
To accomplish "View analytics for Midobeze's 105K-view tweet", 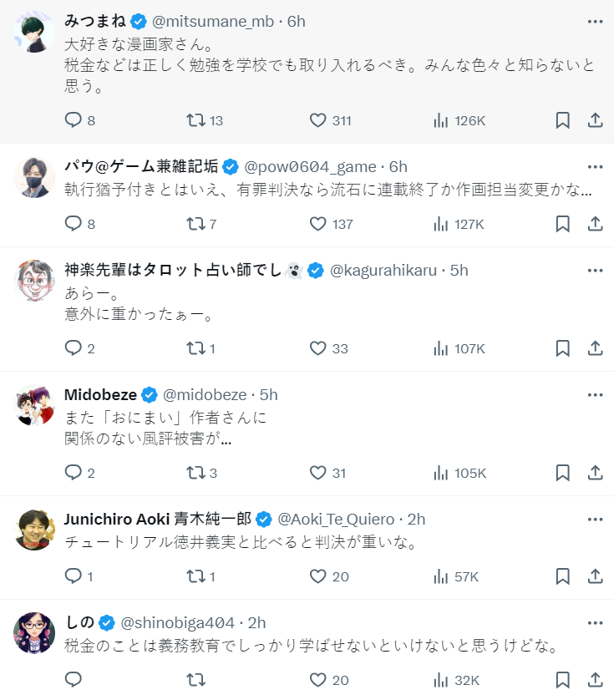I will (x=459, y=473).
